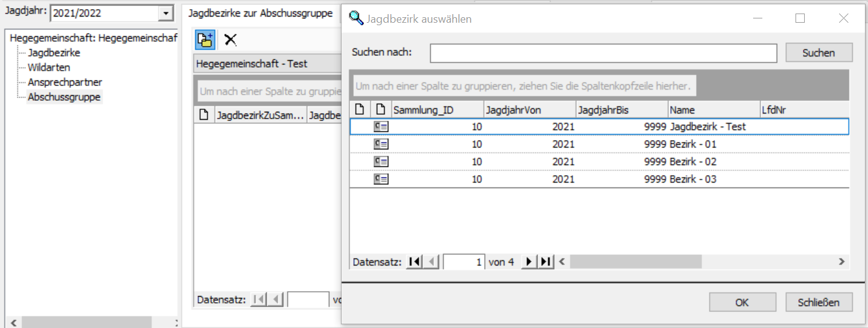Click the dialog's horizontal scrollbar right arrow

click(x=842, y=262)
